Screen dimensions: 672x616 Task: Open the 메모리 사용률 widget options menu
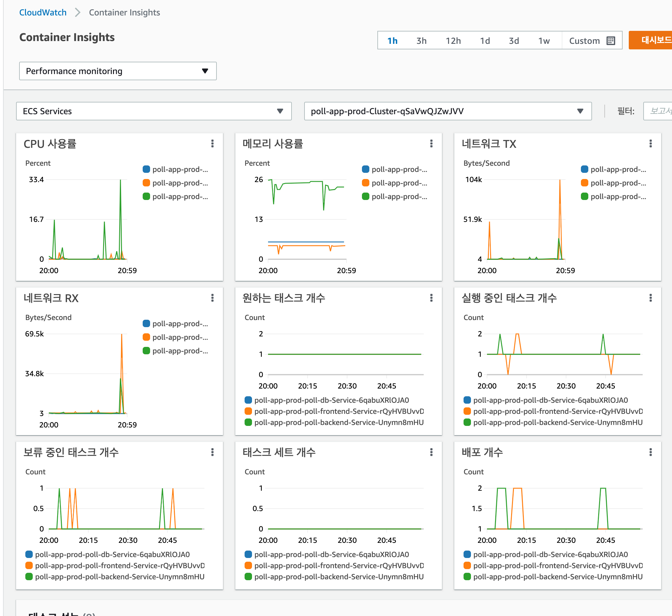tap(431, 144)
